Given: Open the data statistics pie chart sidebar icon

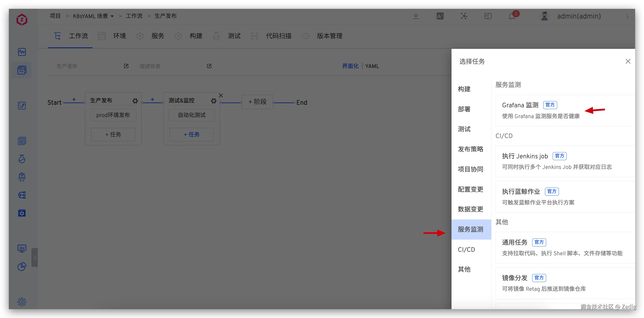Looking at the screenshot, I should pyautogui.click(x=22, y=266).
